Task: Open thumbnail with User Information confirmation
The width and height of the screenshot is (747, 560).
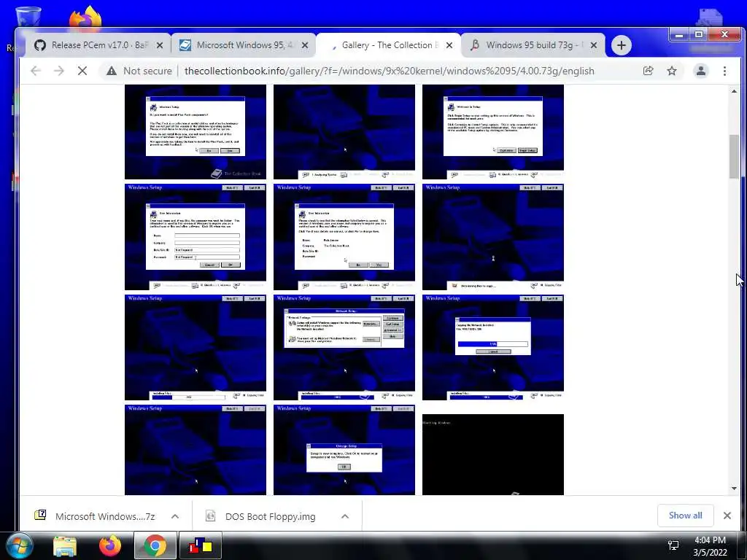Action: pos(344,237)
